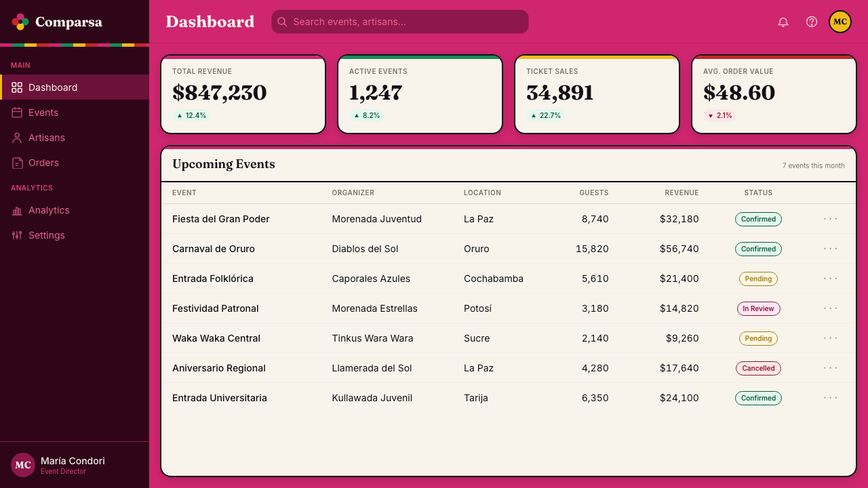Click the 15,820 guests value
The width and height of the screenshot is (868, 488).
coord(592,249)
